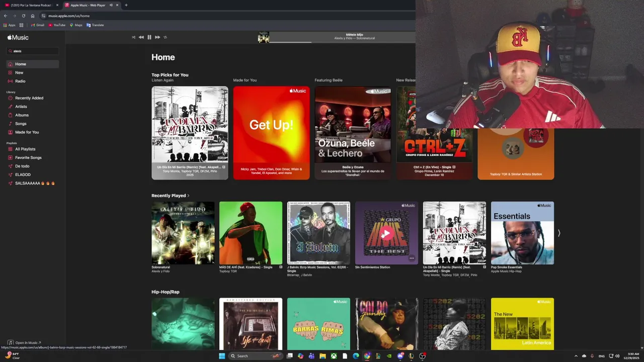Open the SALSAAAAAA playlist
The image size is (644, 362).
coord(33,183)
